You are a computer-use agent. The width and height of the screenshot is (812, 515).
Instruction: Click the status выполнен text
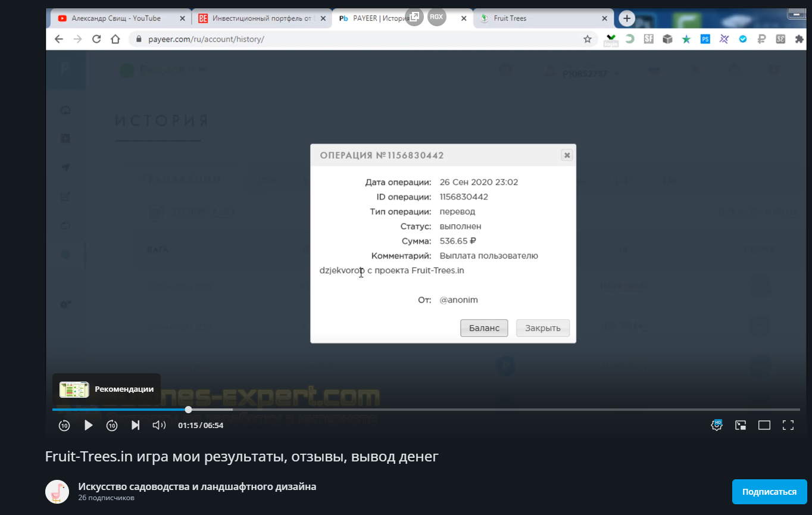[x=460, y=226]
